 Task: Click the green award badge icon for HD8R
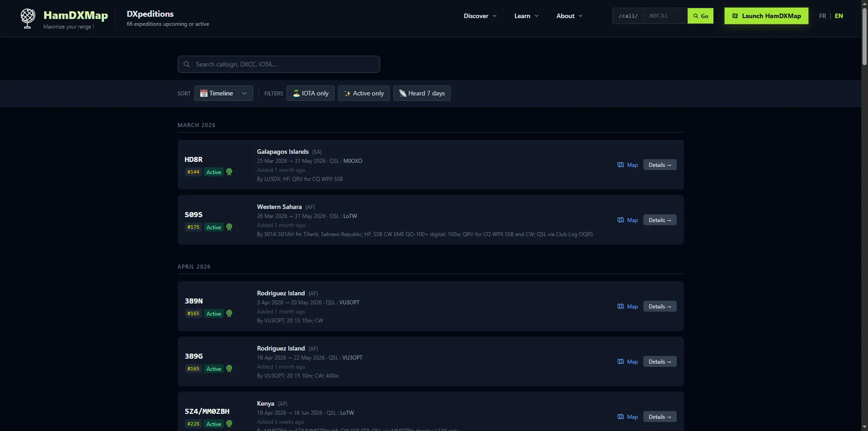click(x=229, y=172)
